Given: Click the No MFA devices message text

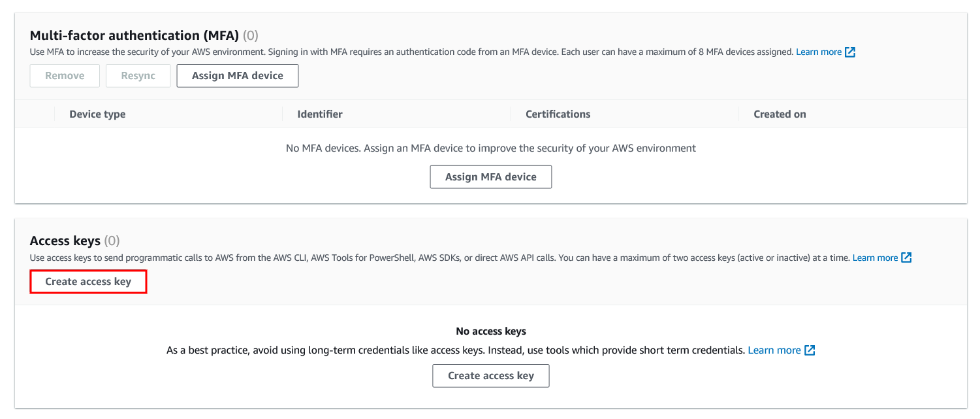Looking at the screenshot, I should click(x=491, y=148).
